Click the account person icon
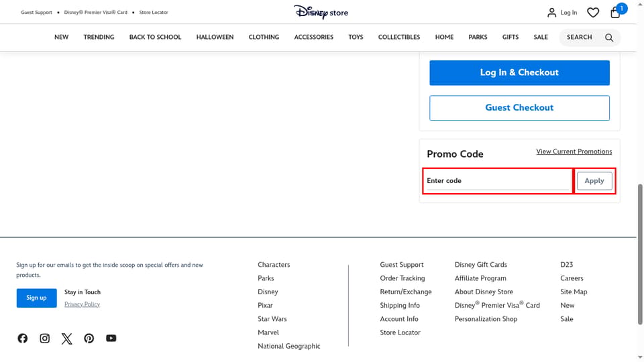This screenshot has height=362, width=644. point(551,13)
